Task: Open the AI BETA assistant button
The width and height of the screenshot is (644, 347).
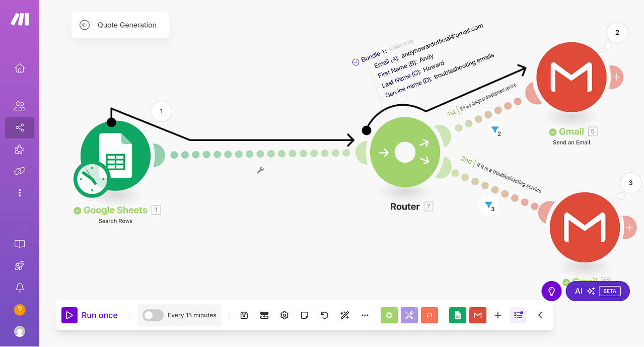Action: 598,291
